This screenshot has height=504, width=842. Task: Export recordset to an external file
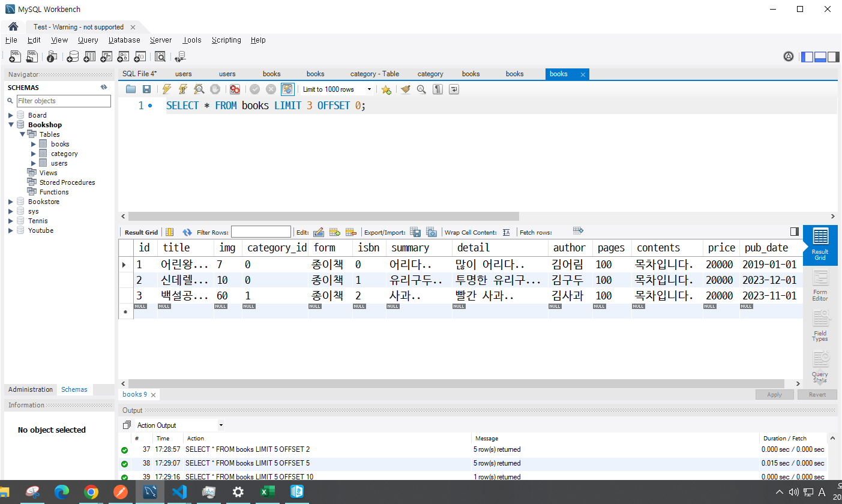coord(415,232)
